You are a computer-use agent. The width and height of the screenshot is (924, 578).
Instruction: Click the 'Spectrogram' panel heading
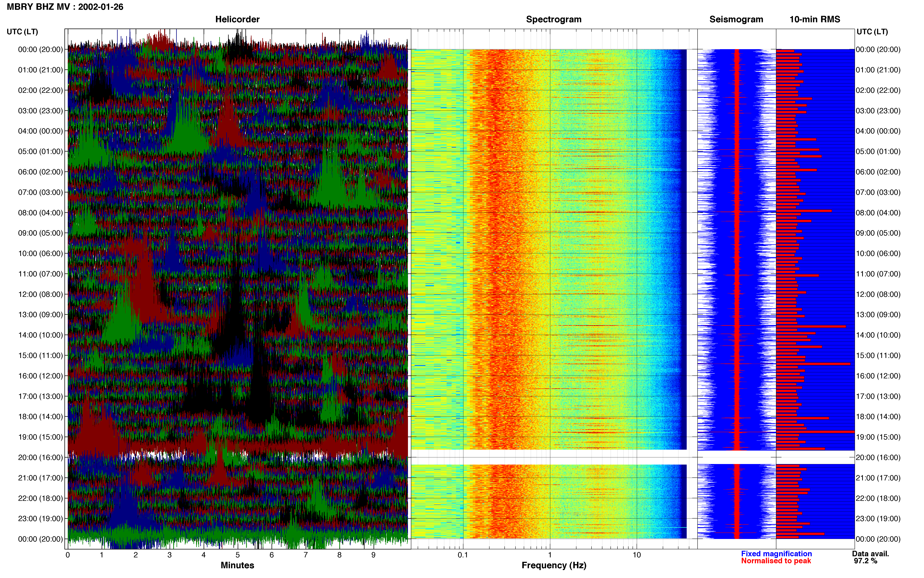554,20
